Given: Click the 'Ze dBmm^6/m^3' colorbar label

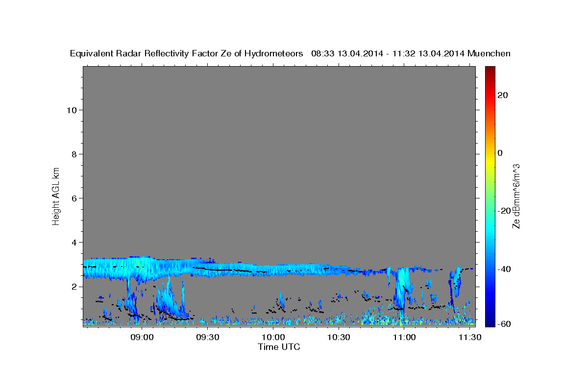Looking at the screenshot, I should point(516,196).
